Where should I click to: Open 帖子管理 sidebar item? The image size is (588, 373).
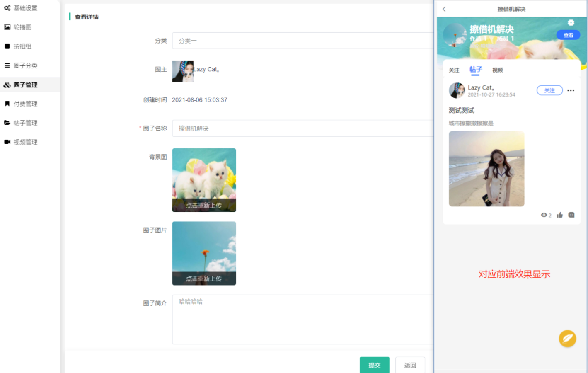click(x=25, y=123)
